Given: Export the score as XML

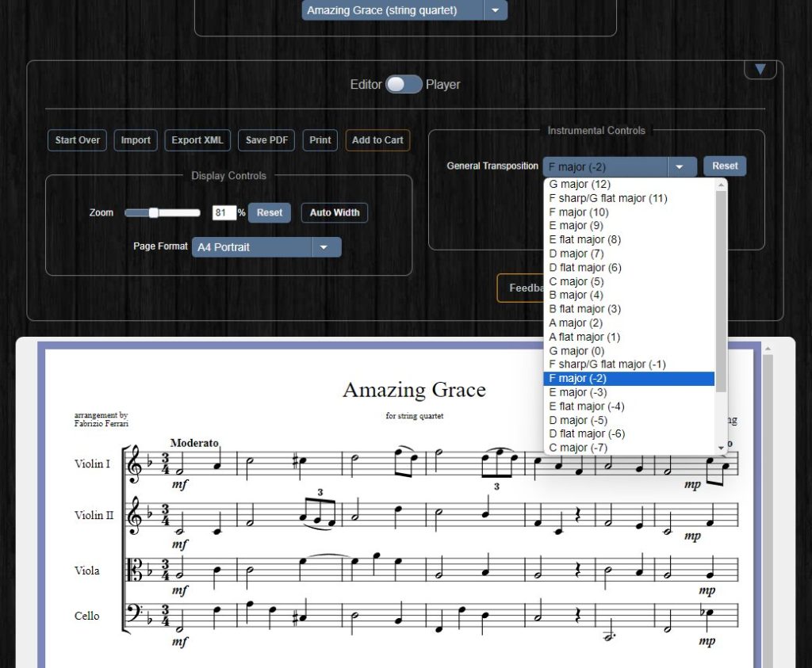Looking at the screenshot, I should point(197,140).
